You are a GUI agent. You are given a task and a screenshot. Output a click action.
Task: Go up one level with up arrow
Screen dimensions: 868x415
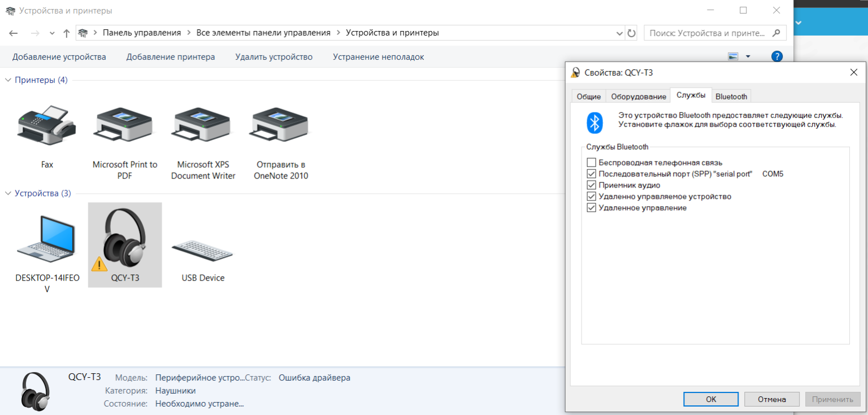click(66, 33)
